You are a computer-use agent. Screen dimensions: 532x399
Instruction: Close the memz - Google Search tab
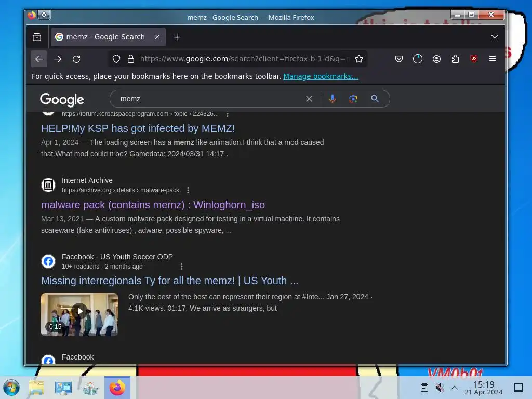[x=157, y=37]
